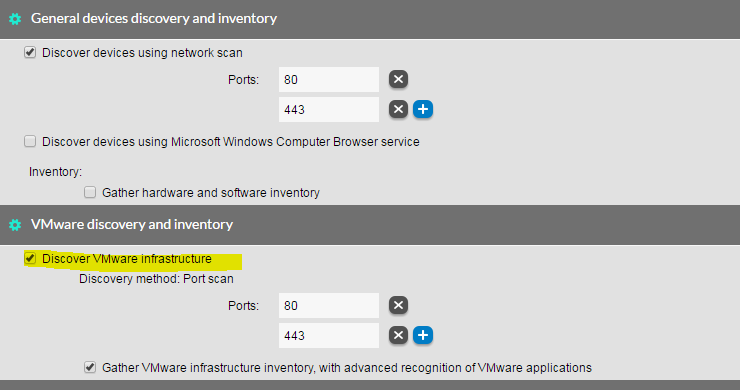Click the Inventory: label
The image size is (740, 390).
coord(55,172)
